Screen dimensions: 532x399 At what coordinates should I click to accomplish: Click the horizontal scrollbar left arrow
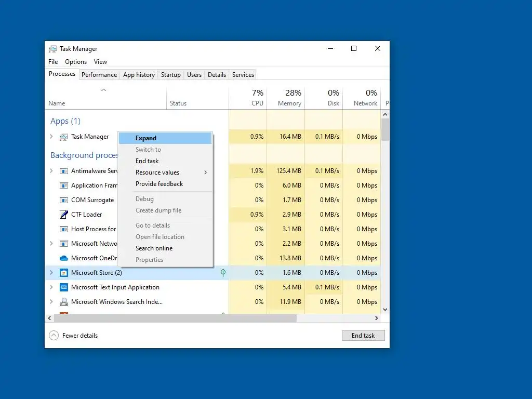49,318
